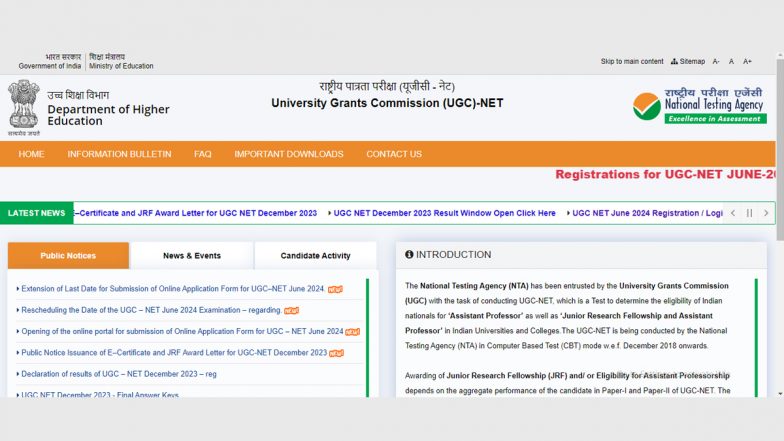The width and height of the screenshot is (784, 441).
Task: Open Public Notice Issuance of E-Certificate notice
Action: tap(174, 352)
